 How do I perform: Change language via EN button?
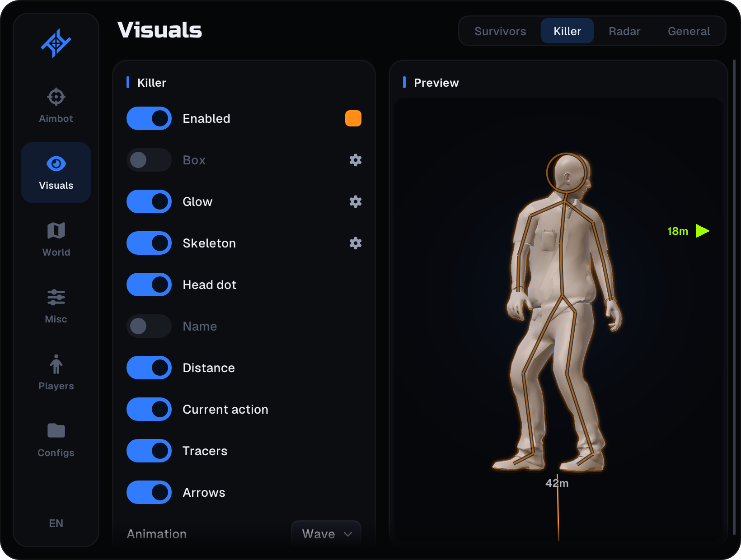(56, 523)
